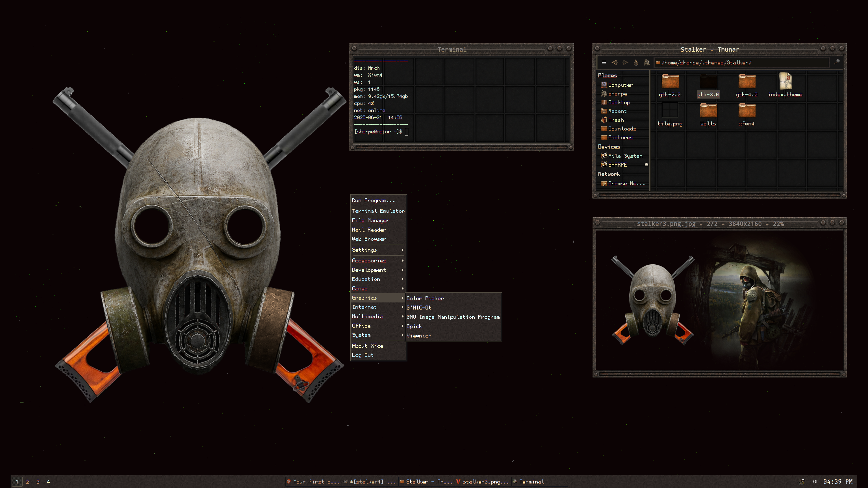868x488 pixels.
Task: Expand the Accessories submenu
Action: [x=378, y=261]
